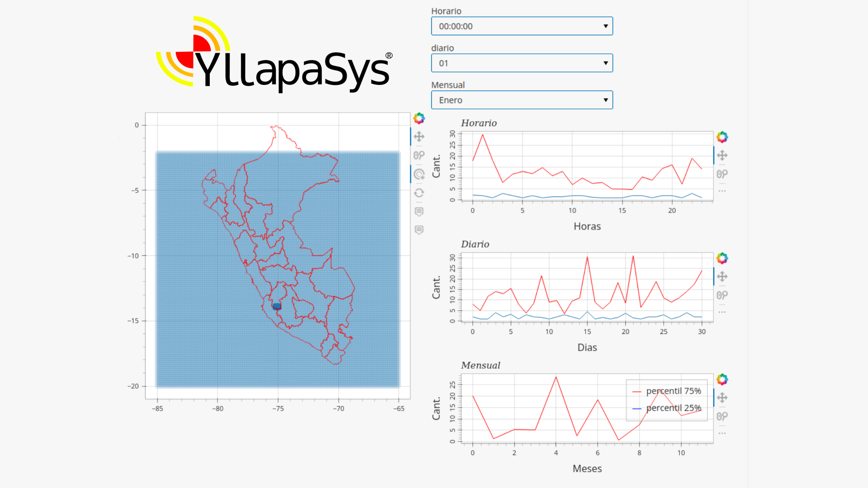This screenshot has width=868, height=488.
Task: Toggle Tap select tool on map
Action: click(x=419, y=174)
